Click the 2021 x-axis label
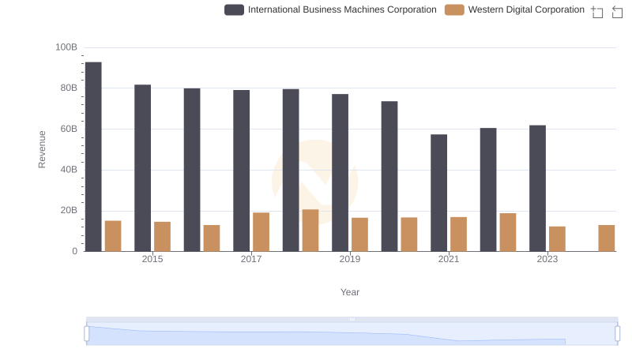Image resolution: width=632 pixels, height=364 pixels. tap(449, 259)
